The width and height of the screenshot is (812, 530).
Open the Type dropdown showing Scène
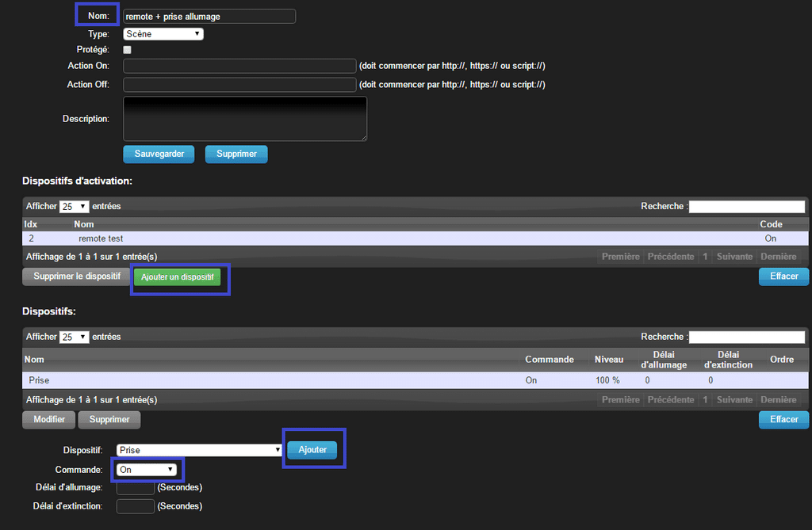pos(163,33)
